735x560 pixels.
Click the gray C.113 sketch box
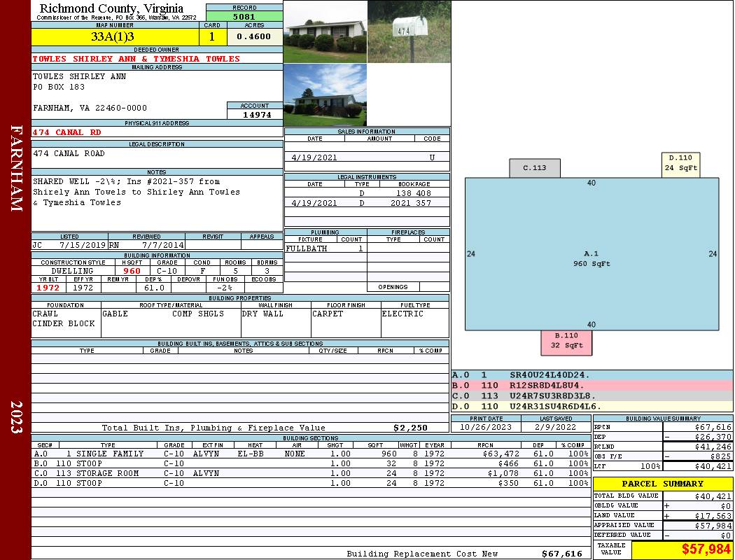tap(535, 168)
